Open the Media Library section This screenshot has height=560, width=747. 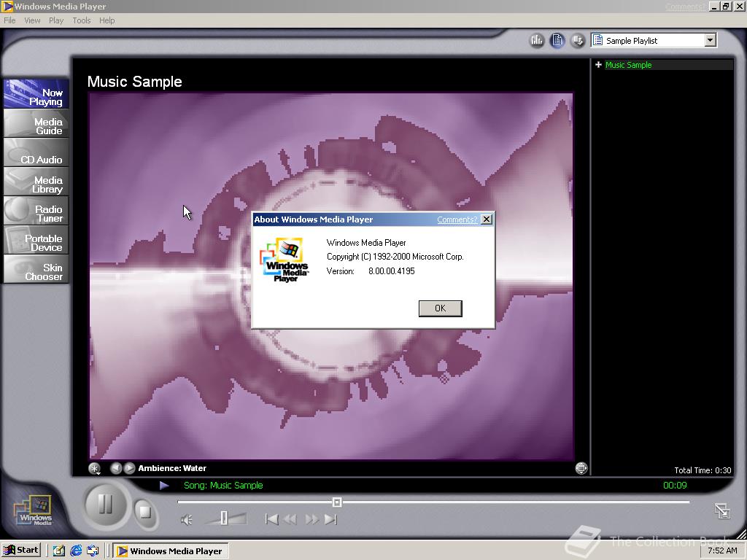click(36, 182)
